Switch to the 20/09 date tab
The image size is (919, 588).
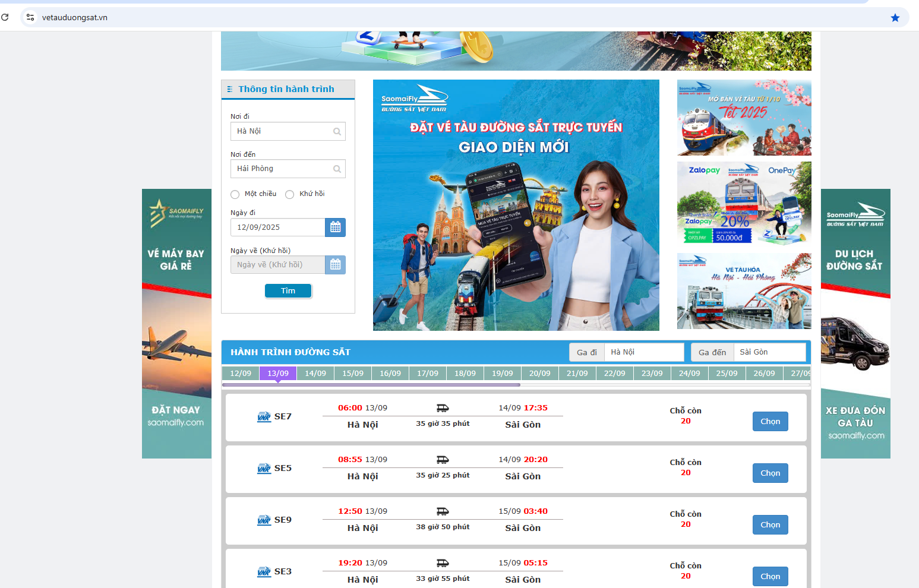[539, 374]
